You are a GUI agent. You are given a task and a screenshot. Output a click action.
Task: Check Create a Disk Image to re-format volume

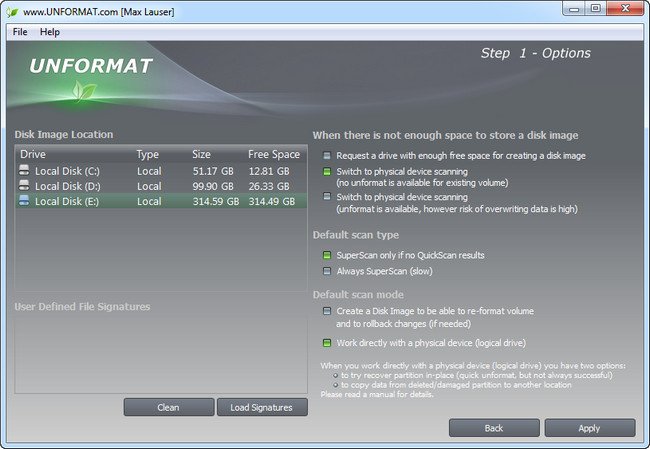(327, 311)
